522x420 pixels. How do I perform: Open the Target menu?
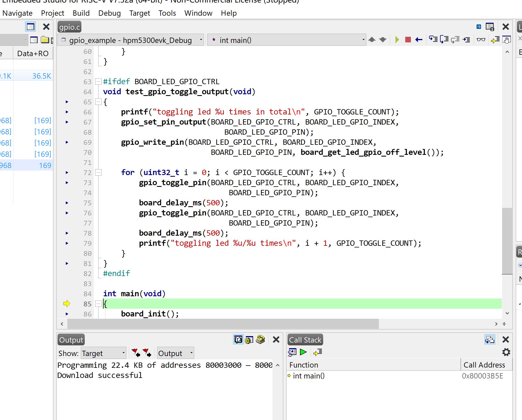(139, 13)
